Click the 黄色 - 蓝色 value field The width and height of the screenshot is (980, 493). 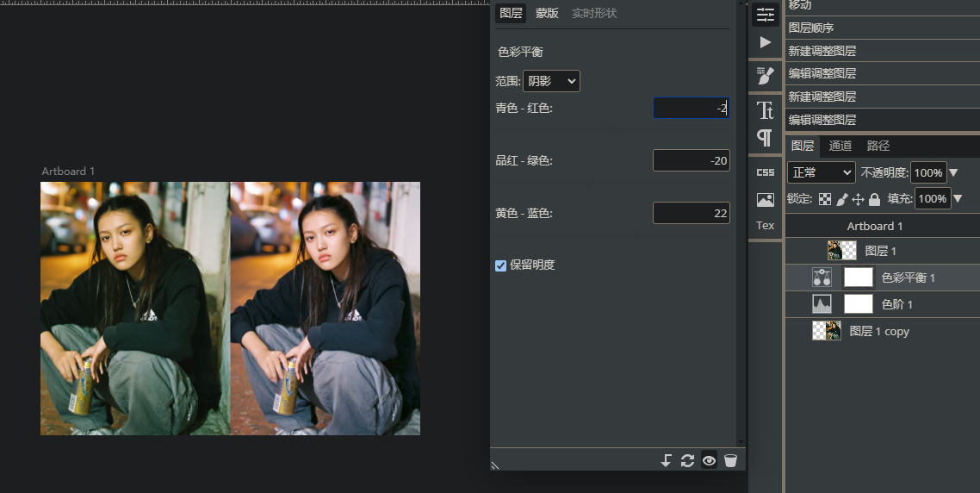pos(692,214)
